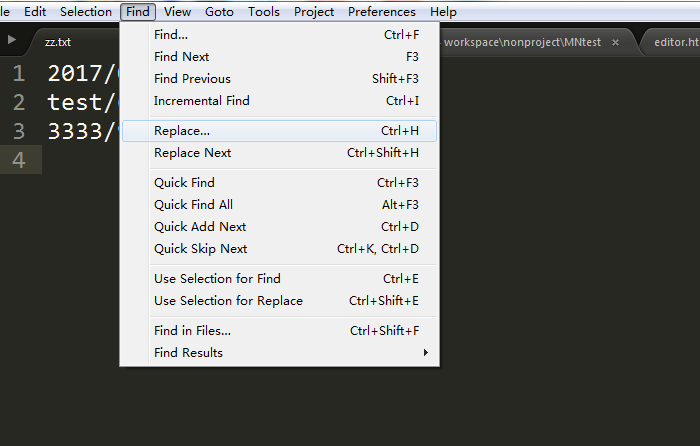Select Find Previous entry

click(279, 79)
